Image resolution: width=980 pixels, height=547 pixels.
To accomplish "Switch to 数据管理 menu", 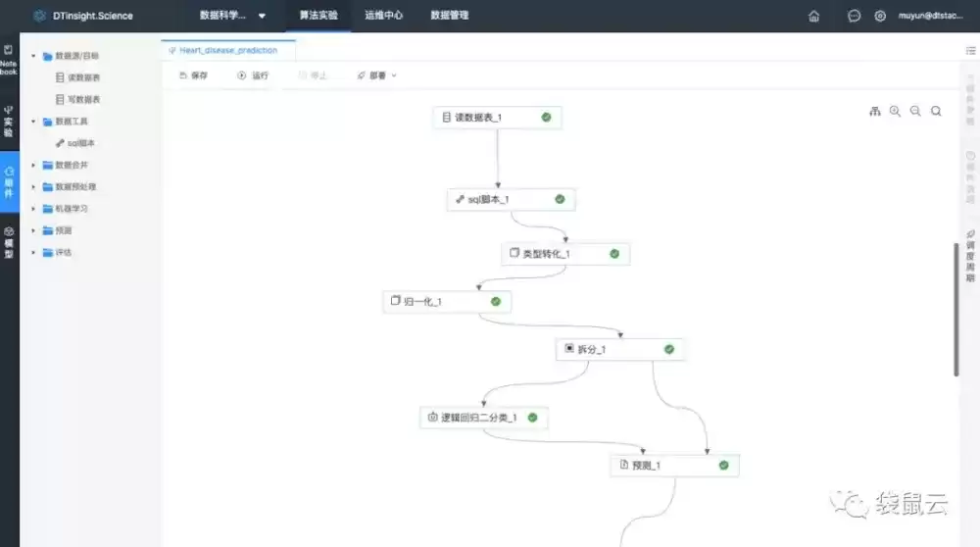I will coord(450,16).
